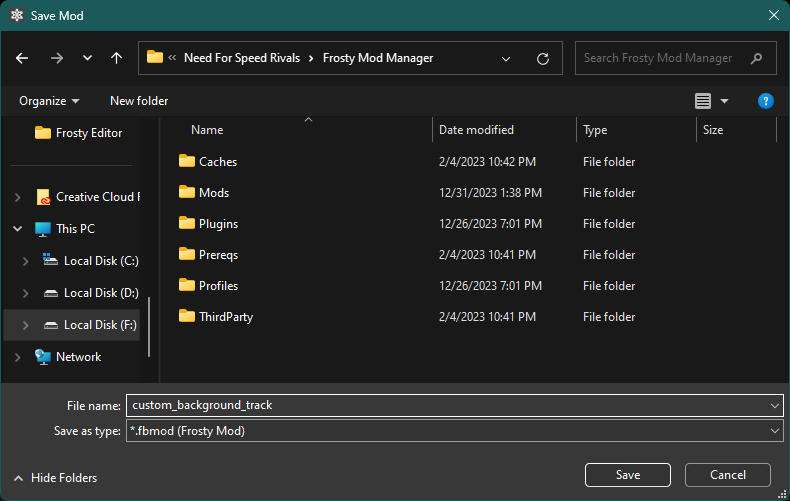Viewport: 790px width, 501px height.
Task: Open the blue help button
Action: coord(765,101)
